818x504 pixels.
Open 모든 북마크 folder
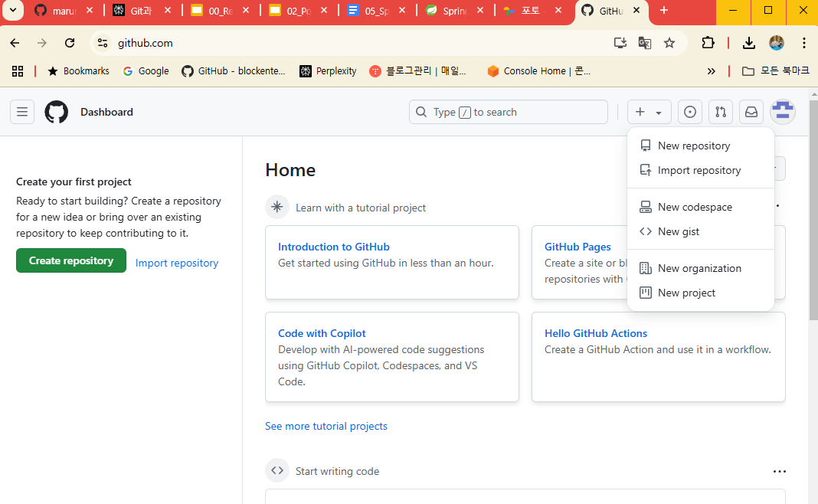pos(776,71)
